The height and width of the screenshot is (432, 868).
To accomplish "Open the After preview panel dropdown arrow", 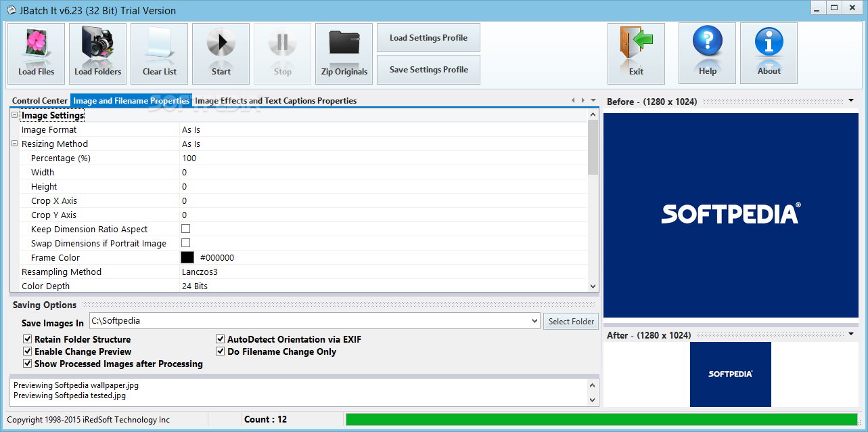I will coord(851,334).
